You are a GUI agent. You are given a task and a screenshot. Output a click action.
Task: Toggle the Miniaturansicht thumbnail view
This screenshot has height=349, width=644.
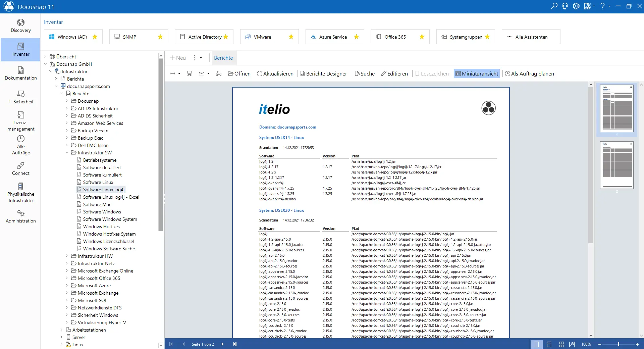(477, 73)
